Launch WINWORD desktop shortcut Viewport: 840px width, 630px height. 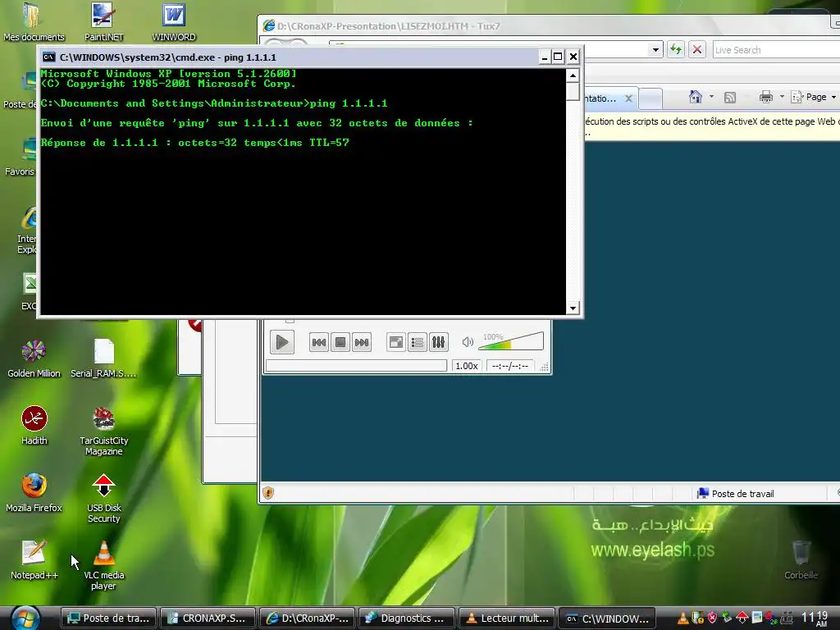pos(174,22)
